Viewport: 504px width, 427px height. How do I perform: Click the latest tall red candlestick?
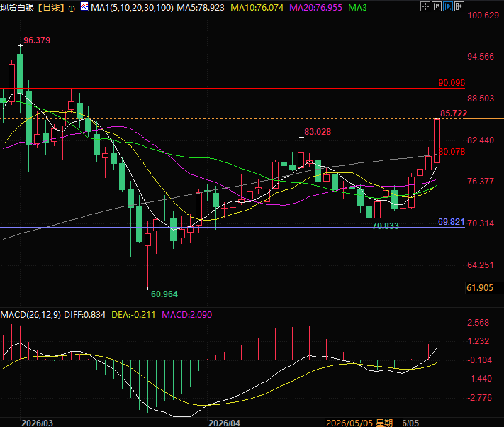pos(437,141)
